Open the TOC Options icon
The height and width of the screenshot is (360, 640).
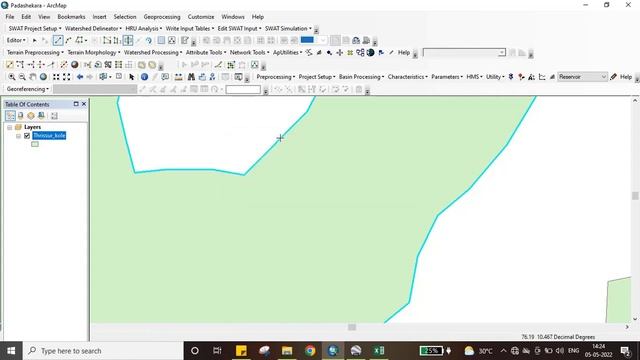[x=54, y=116]
